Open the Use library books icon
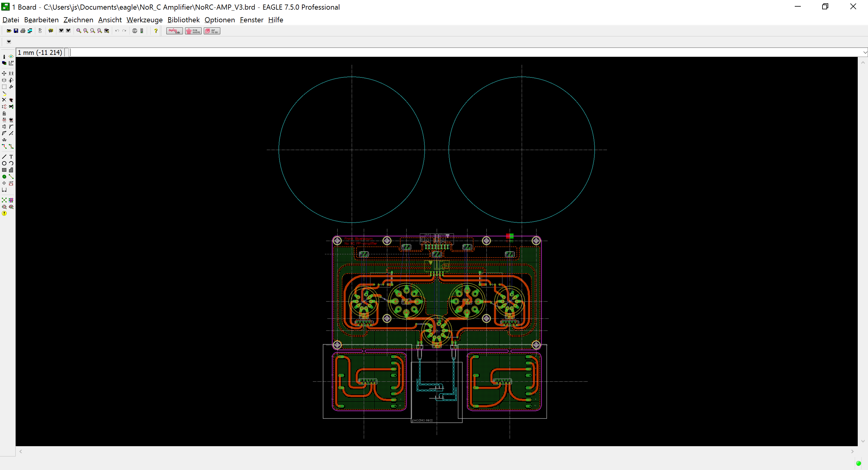 coord(51,31)
